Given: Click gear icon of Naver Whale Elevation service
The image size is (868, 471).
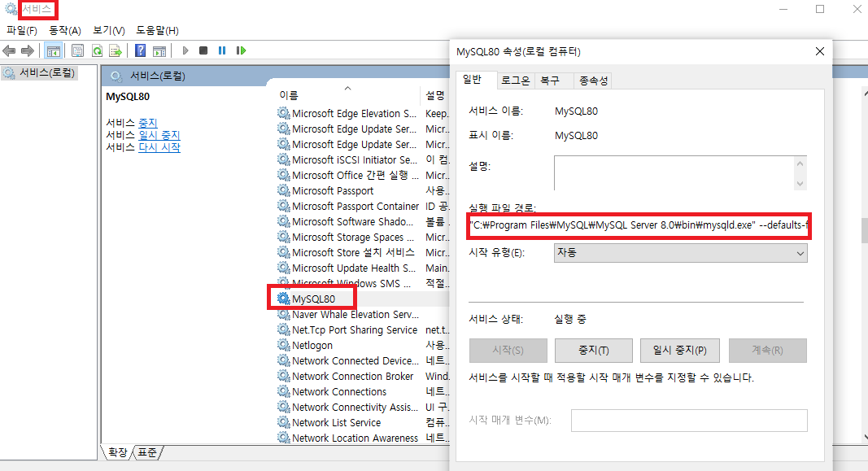Looking at the screenshot, I should pos(283,314).
